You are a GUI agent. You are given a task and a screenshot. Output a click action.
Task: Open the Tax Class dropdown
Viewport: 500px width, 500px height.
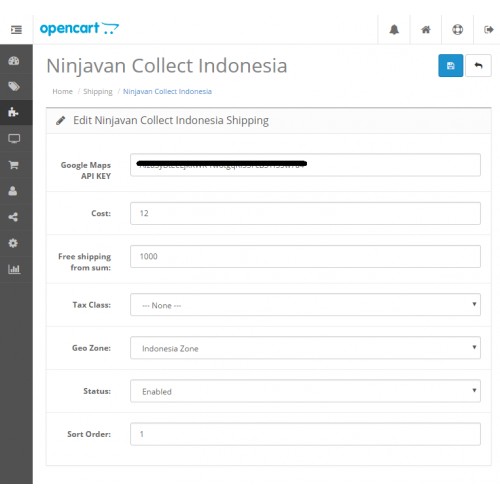tap(305, 305)
